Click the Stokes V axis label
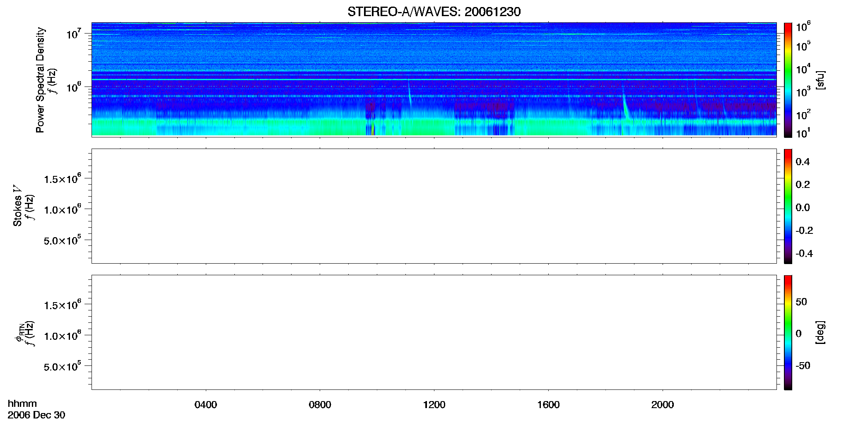 pyautogui.click(x=17, y=206)
